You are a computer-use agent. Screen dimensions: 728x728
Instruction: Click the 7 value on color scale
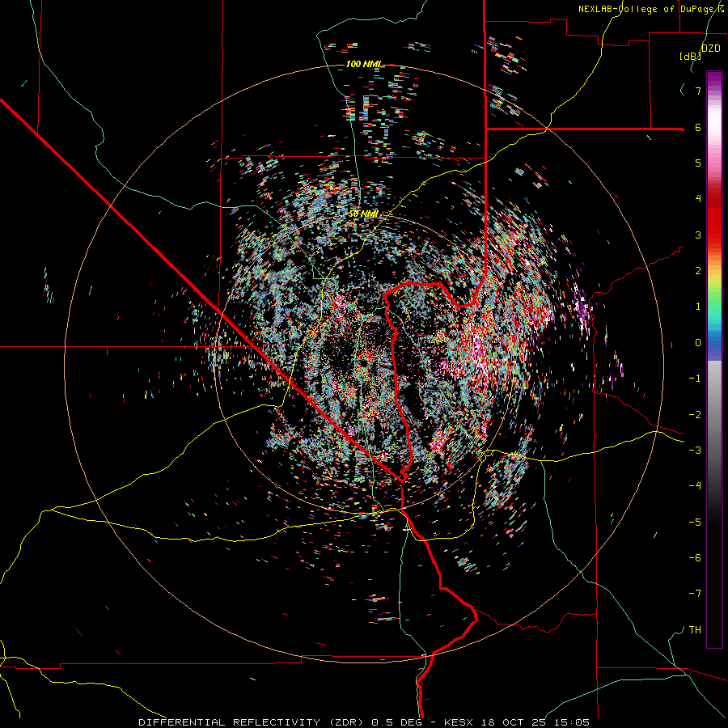pyautogui.click(x=698, y=91)
